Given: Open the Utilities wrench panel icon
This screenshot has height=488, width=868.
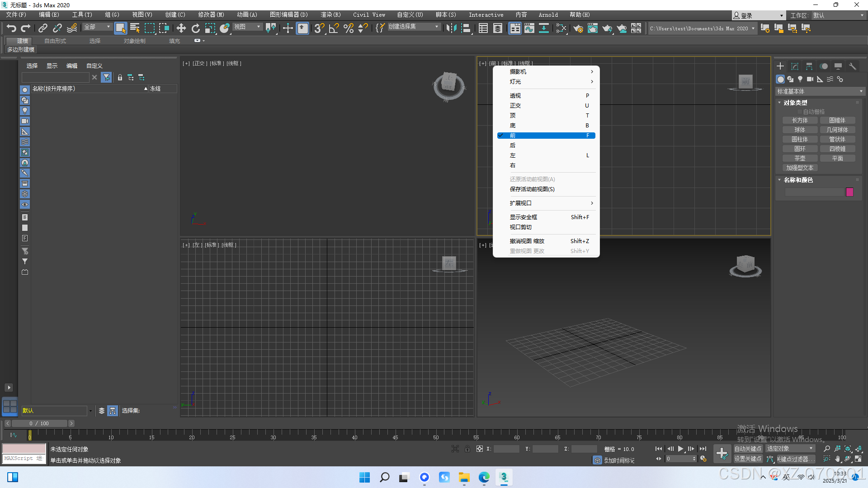Looking at the screenshot, I should pyautogui.click(x=853, y=66).
